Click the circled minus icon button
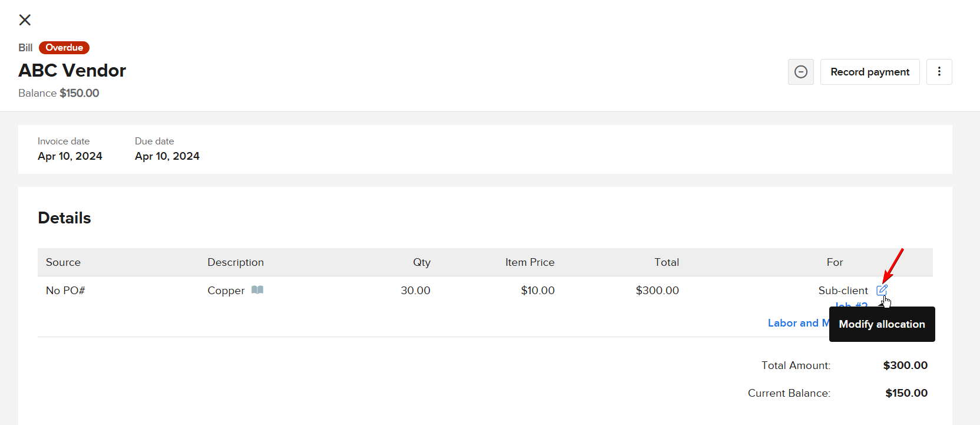 click(801, 72)
